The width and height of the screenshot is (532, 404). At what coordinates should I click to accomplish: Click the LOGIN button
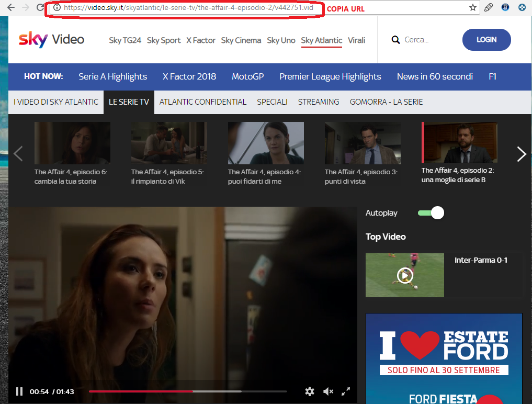click(486, 40)
